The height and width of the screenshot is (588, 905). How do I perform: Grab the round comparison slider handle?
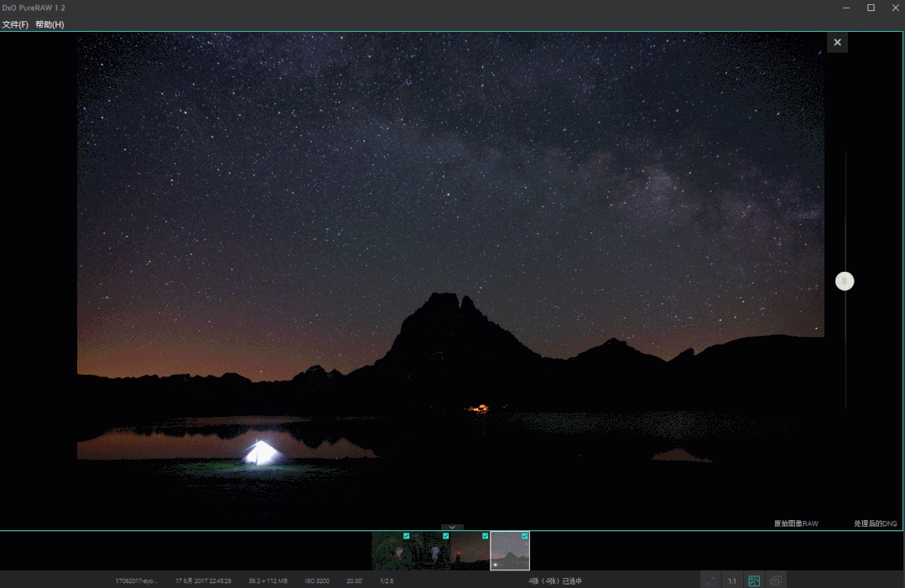pos(845,281)
